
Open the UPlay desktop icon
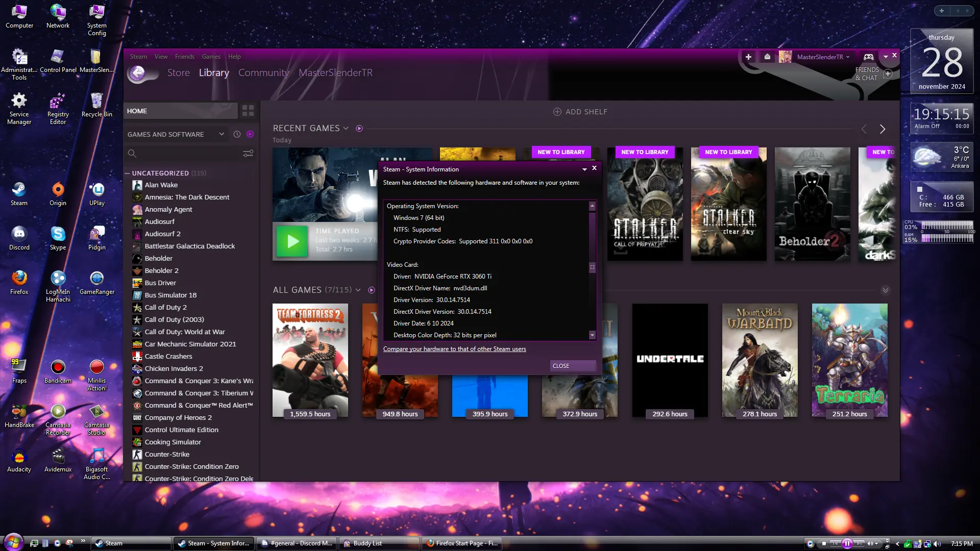click(96, 194)
